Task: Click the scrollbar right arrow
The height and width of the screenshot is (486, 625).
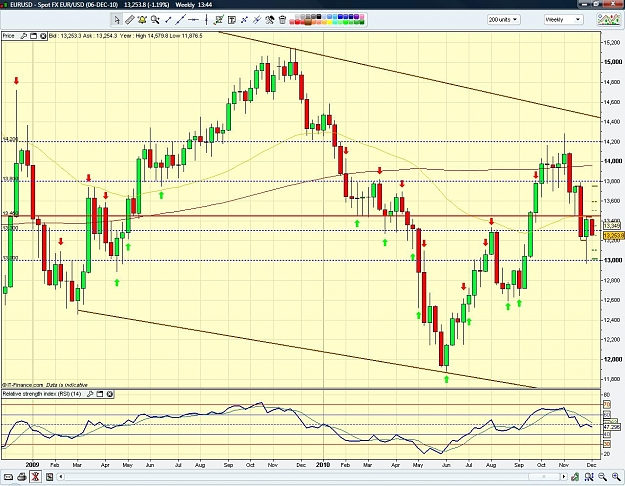Action: pos(564,476)
